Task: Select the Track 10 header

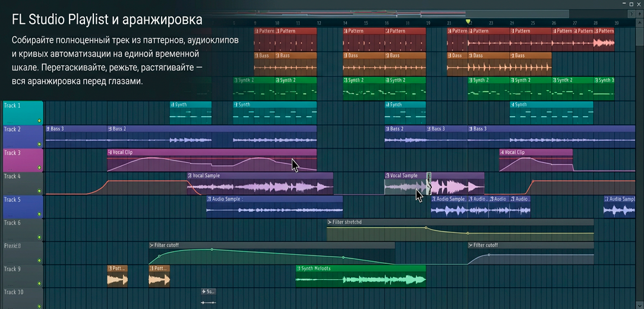Action: point(23,298)
